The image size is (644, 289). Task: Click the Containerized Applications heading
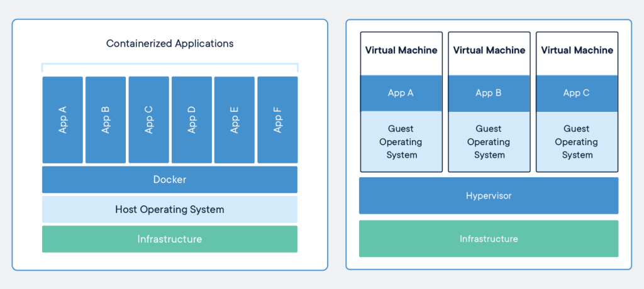(x=170, y=43)
